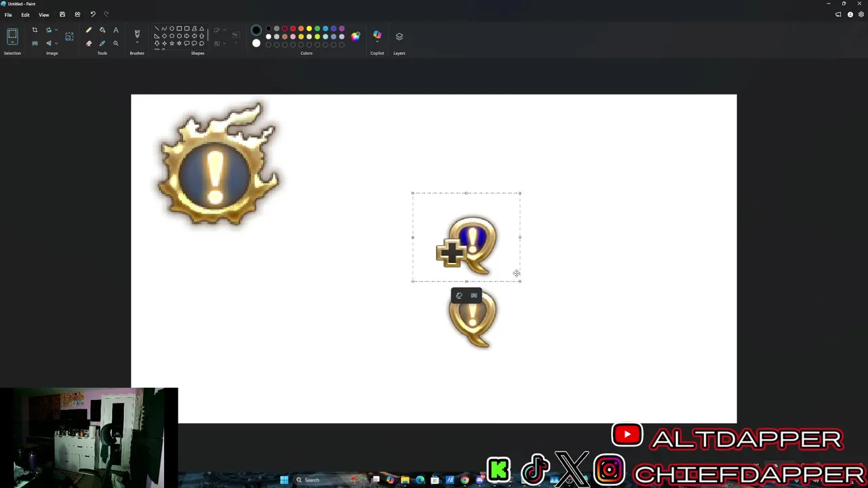Select Color 2 white background circle

(256, 43)
